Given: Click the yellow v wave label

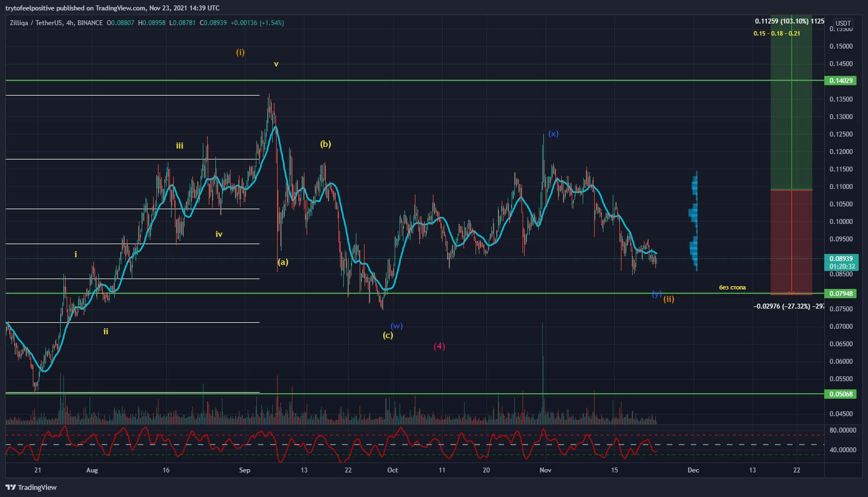Looking at the screenshot, I should click(276, 64).
